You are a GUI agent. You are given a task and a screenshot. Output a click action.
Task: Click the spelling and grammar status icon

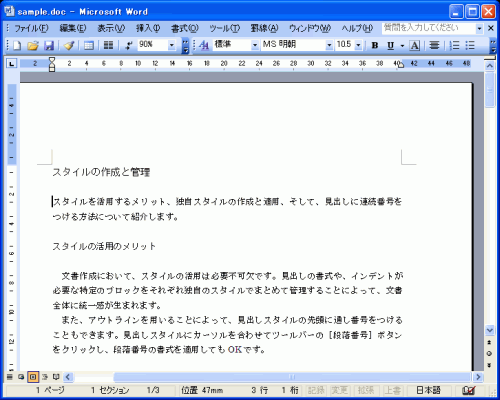point(469,390)
